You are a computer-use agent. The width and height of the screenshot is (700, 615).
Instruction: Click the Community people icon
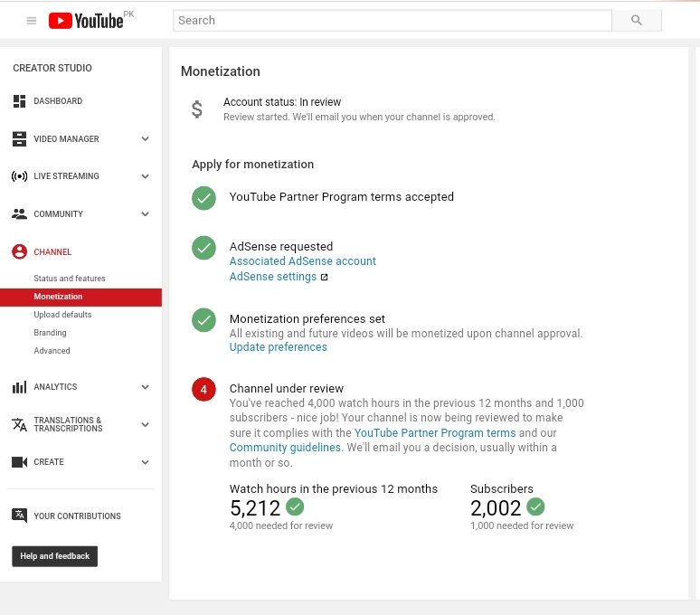coord(19,213)
